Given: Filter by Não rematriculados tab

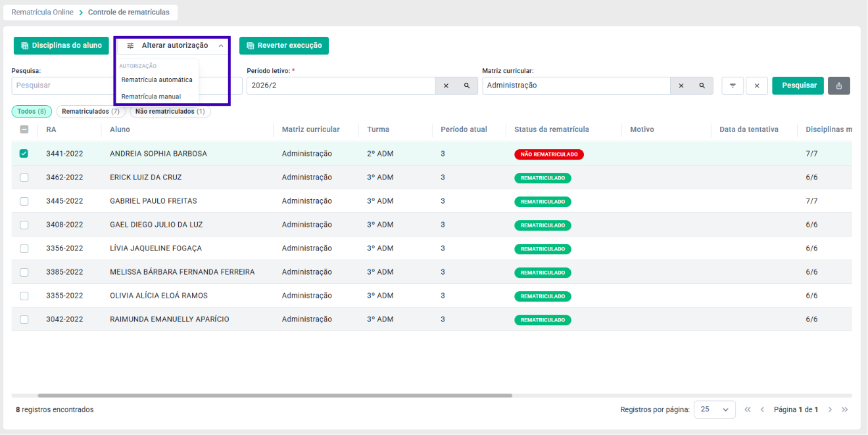Looking at the screenshot, I should [170, 112].
